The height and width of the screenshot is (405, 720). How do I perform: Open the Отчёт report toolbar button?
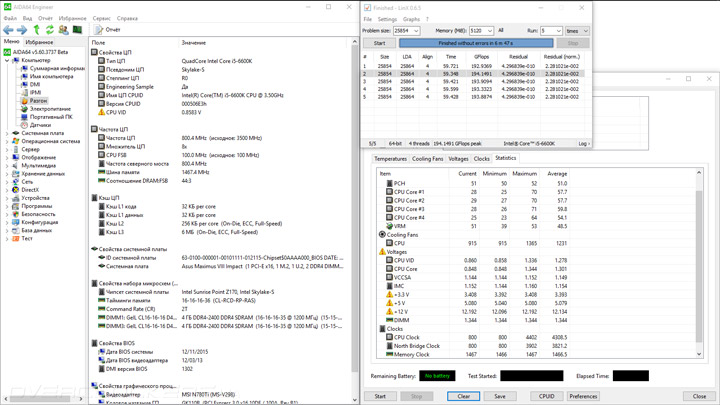107,30
